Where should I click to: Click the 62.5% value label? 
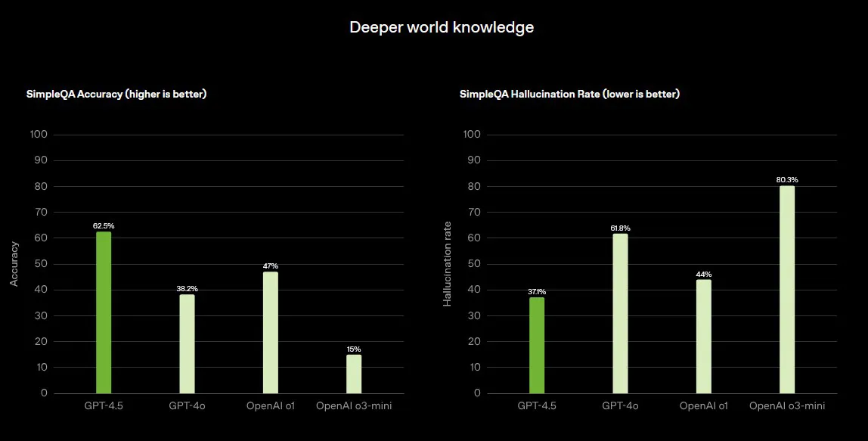pos(104,226)
